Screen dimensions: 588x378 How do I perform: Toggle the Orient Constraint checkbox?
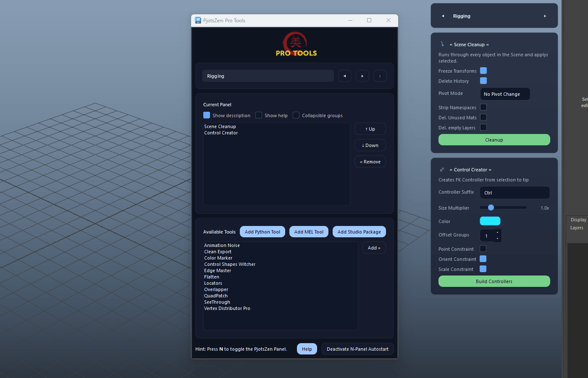pos(483,259)
